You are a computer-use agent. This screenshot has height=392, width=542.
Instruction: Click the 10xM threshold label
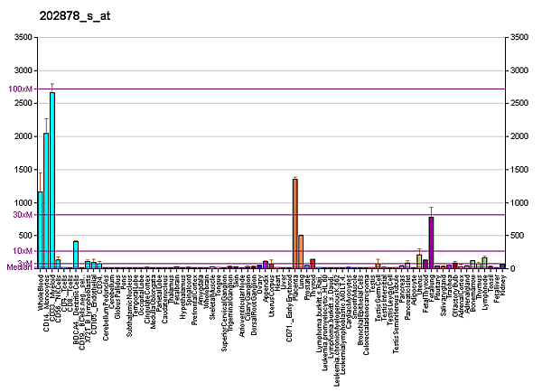(23, 250)
